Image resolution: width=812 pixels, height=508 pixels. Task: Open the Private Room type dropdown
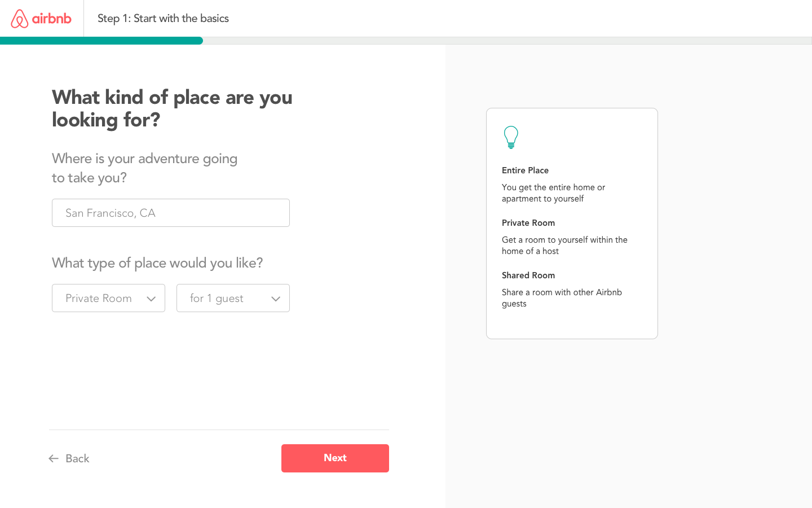tap(108, 298)
